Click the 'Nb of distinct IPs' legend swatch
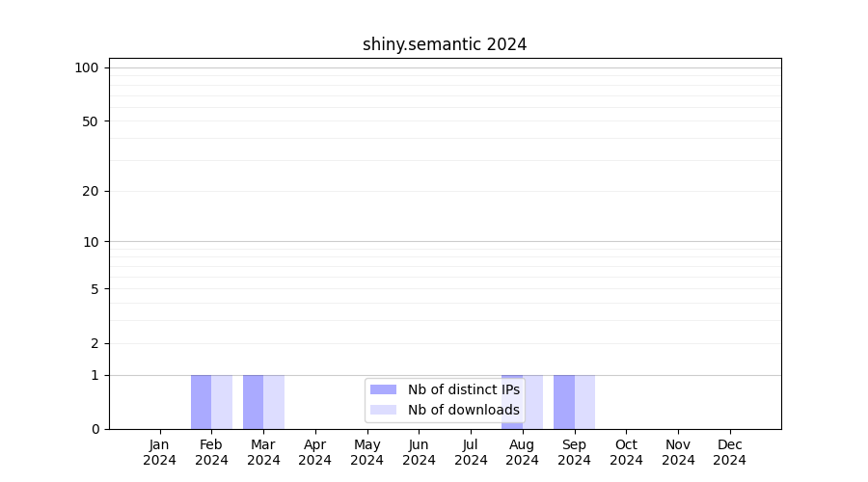This screenshot has height=482, width=868. 383,389
